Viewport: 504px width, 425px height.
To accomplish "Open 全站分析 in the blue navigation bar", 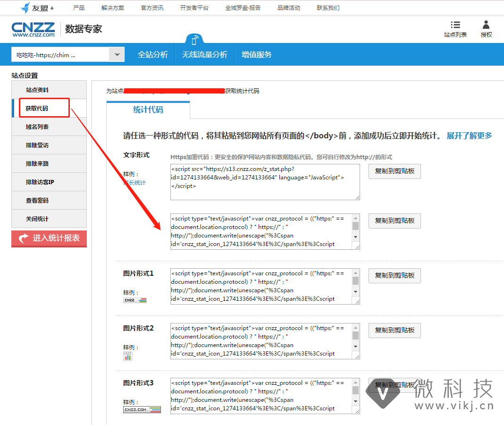I will coord(152,55).
